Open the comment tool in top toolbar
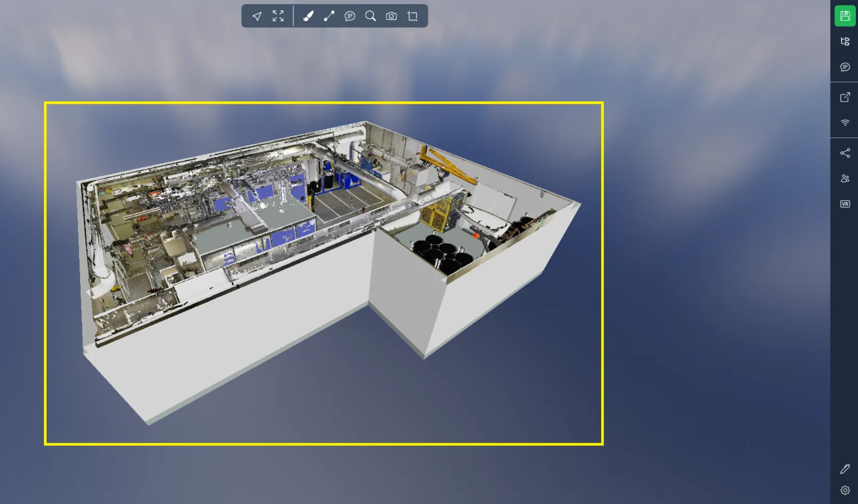The width and height of the screenshot is (858, 504). pos(350,16)
